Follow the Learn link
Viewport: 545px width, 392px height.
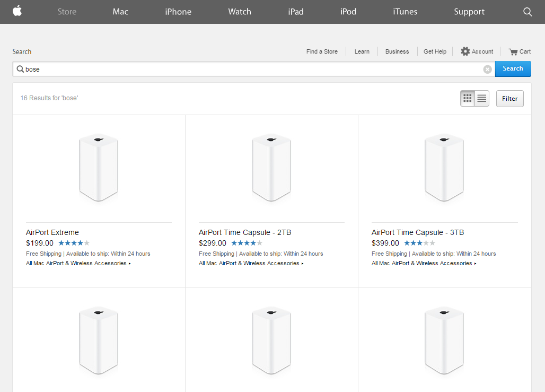[362, 51]
